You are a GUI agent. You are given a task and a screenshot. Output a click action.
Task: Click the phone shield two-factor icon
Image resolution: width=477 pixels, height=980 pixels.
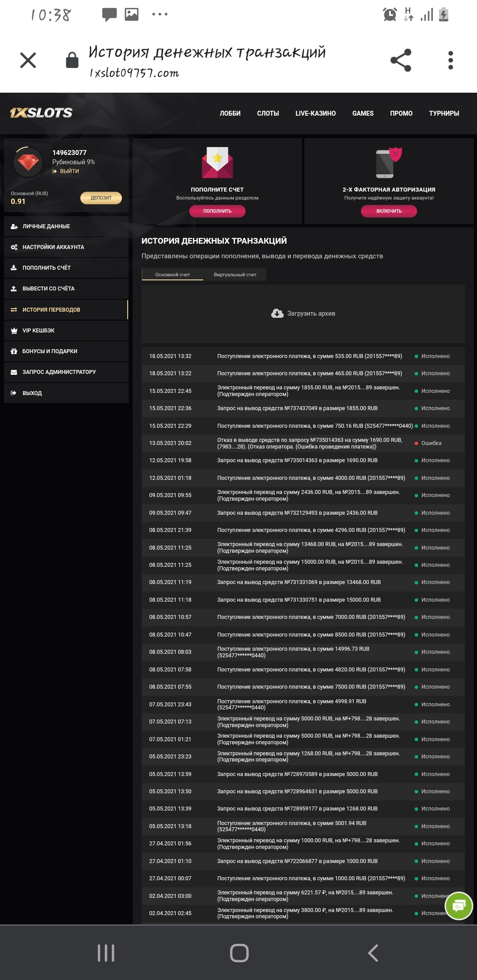[x=389, y=162]
